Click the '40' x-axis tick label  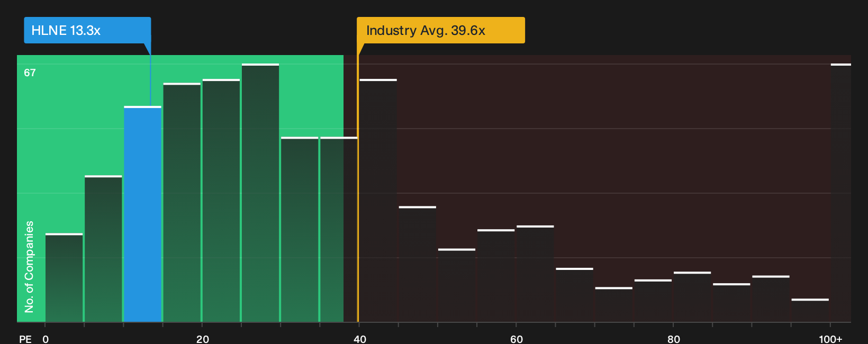pos(360,339)
